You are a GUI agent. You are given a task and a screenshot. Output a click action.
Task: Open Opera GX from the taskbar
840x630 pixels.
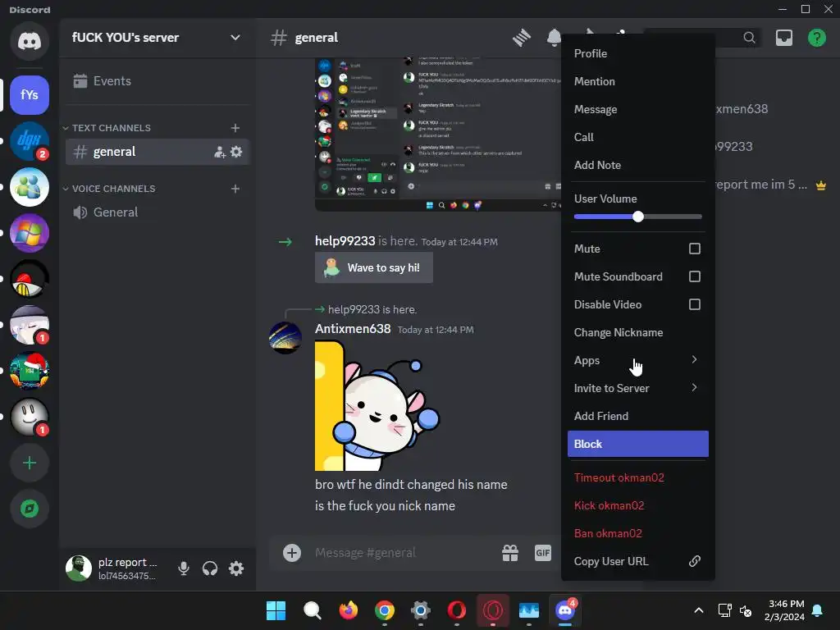(493, 610)
